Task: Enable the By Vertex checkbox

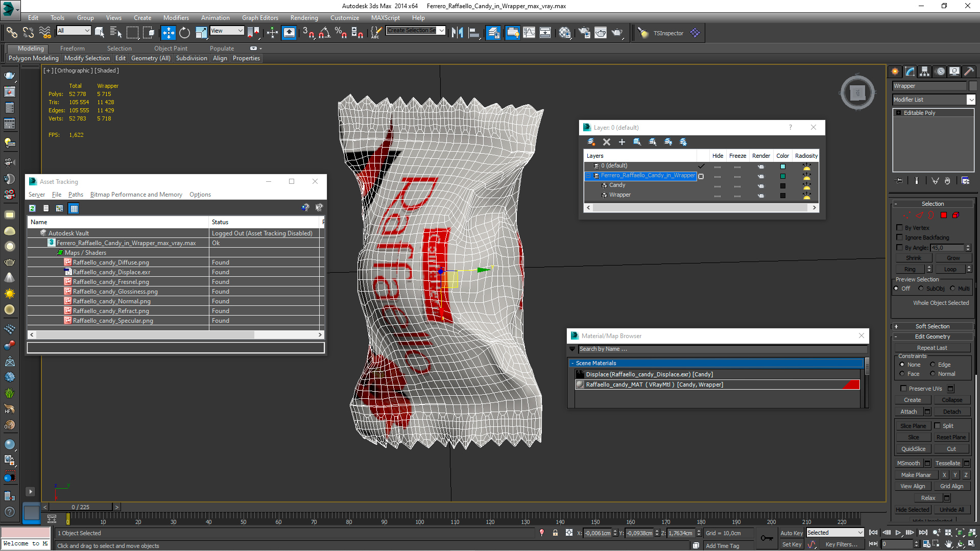Action: (x=900, y=228)
